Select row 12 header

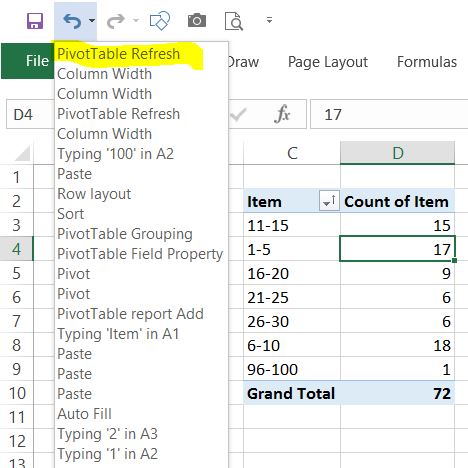pyautogui.click(x=17, y=441)
